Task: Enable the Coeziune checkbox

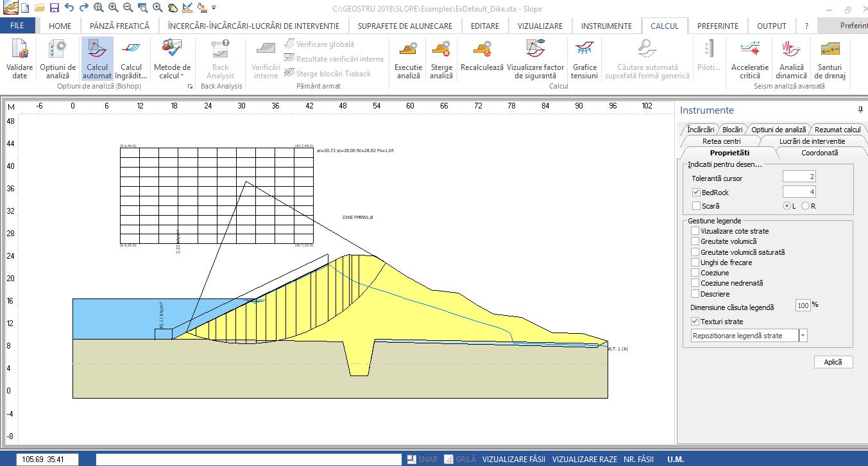Action: (x=695, y=273)
